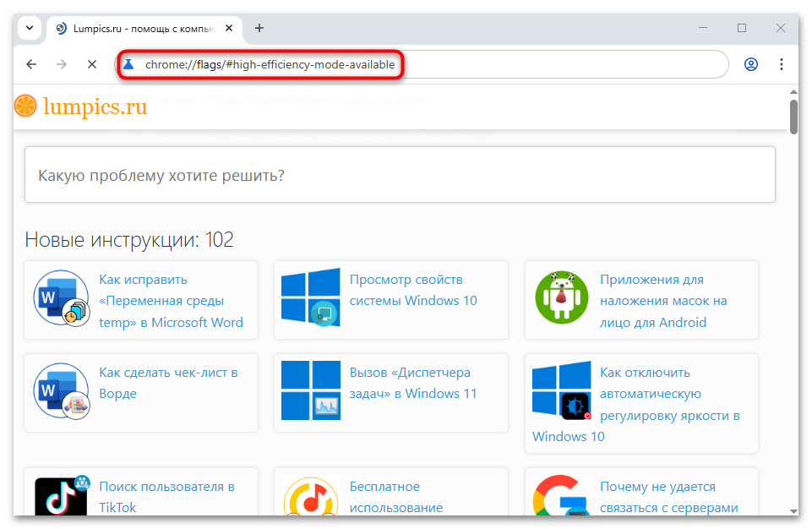
Task: Minimize the Chrome window
Action: pyautogui.click(x=703, y=28)
